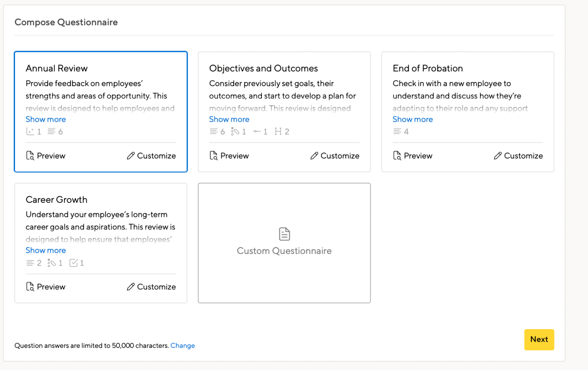Click the yellow Next button

point(539,339)
